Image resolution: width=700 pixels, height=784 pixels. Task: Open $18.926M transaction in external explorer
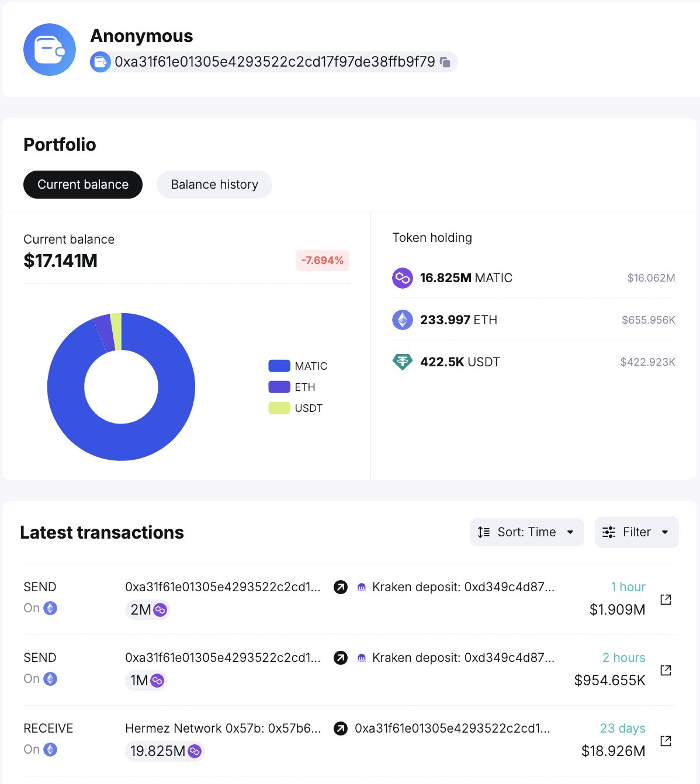coord(666,741)
